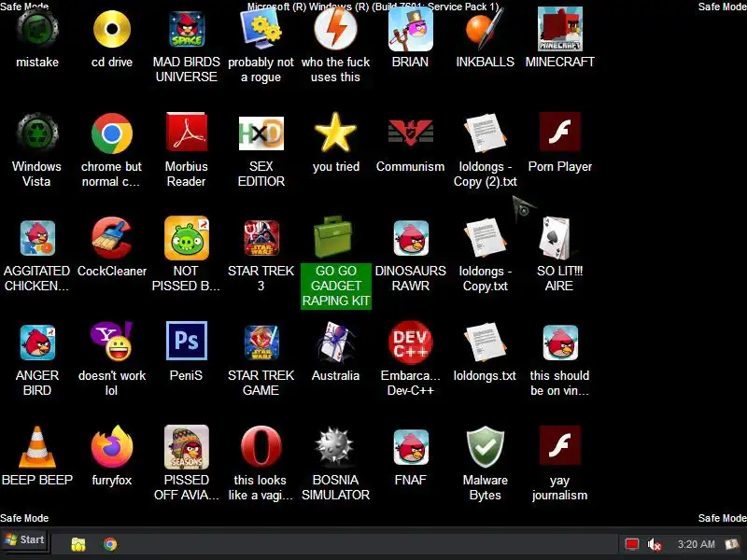Launch the DINOSAURS RAWR bird icon
The image size is (747, 560).
click(410, 238)
